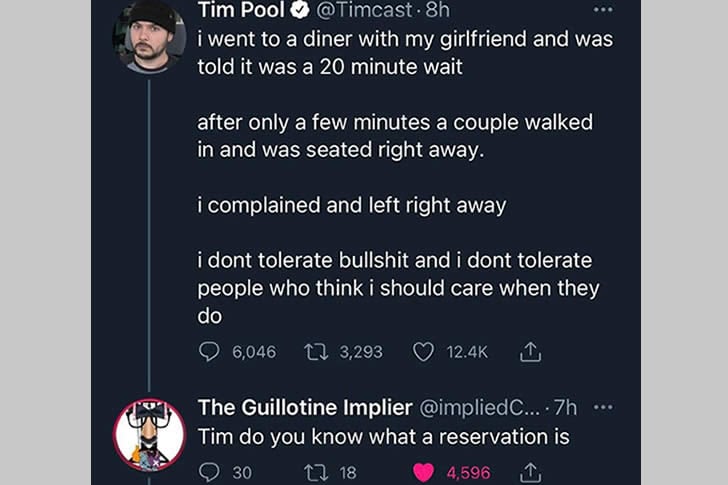Unlike the reply with 4,596 likes
Screen dimensions: 728x485
(x=424, y=472)
